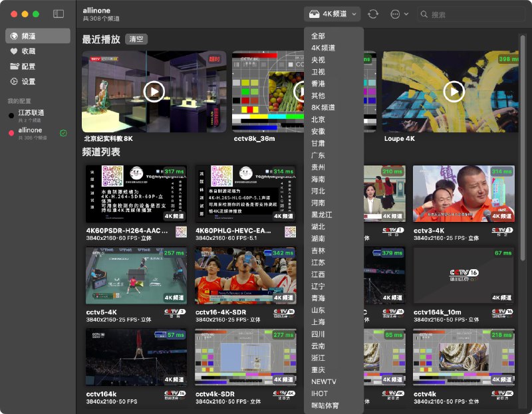Screen dimensions: 532x414
Task: Click the CCTV 4K logo beside cctv4k
Action: point(502,395)
